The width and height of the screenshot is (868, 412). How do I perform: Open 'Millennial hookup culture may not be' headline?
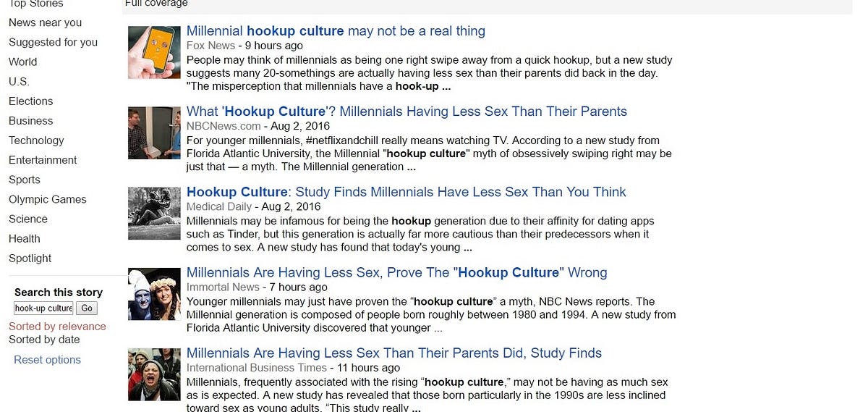(x=336, y=31)
